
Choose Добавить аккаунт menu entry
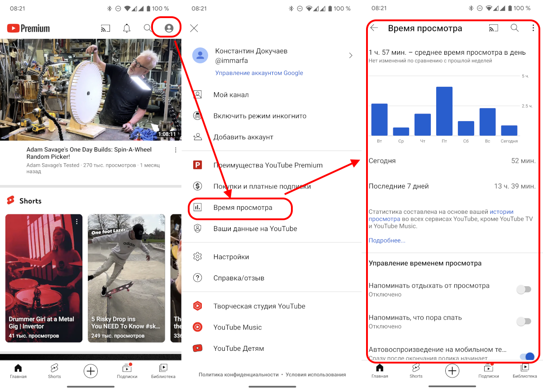point(271,137)
